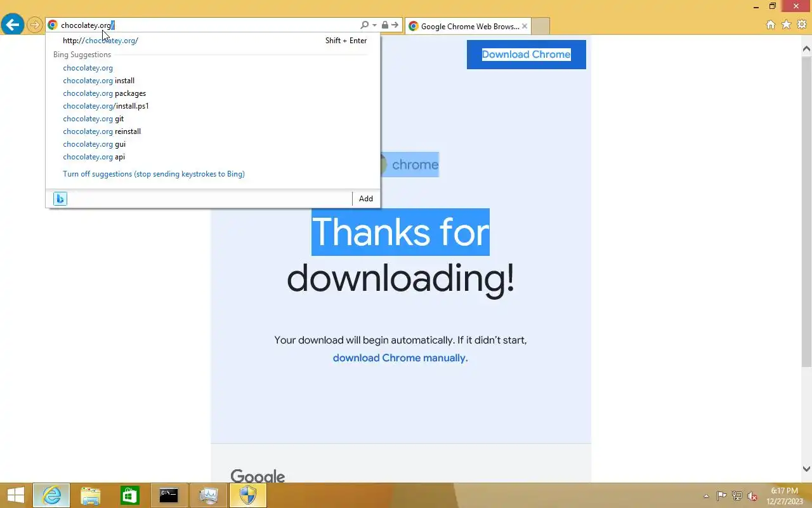Click the Go arrow in address bar
The width and height of the screenshot is (812, 508).
coord(395,25)
